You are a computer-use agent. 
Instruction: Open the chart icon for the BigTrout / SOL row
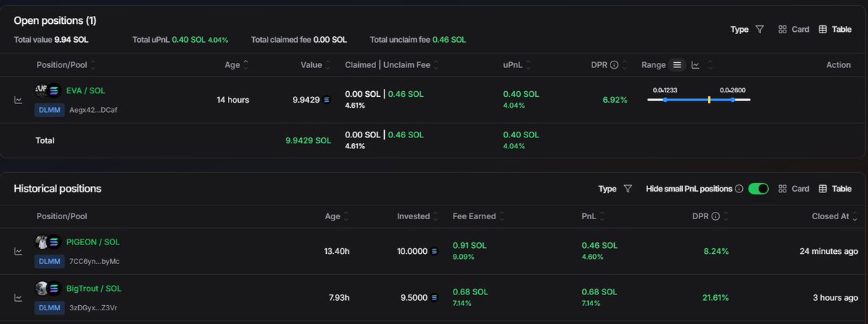coord(18,298)
